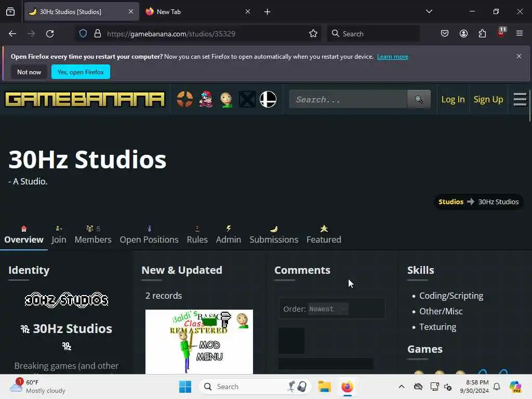Open the Featured tab
Image resolution: width=532 pixels, height=399 pixels.
324,235
